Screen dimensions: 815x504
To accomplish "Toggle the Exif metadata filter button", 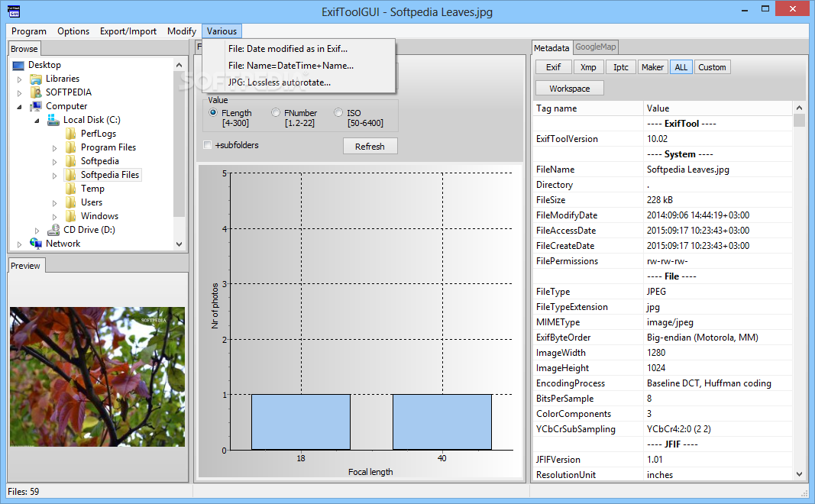I will click(x=554, y=67).
